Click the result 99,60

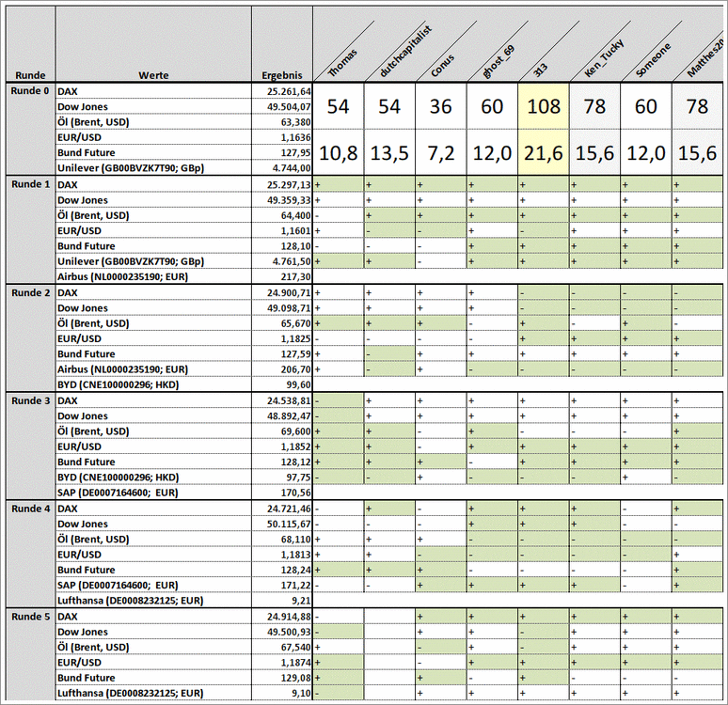pyautogui.click(x=298, y=384)
